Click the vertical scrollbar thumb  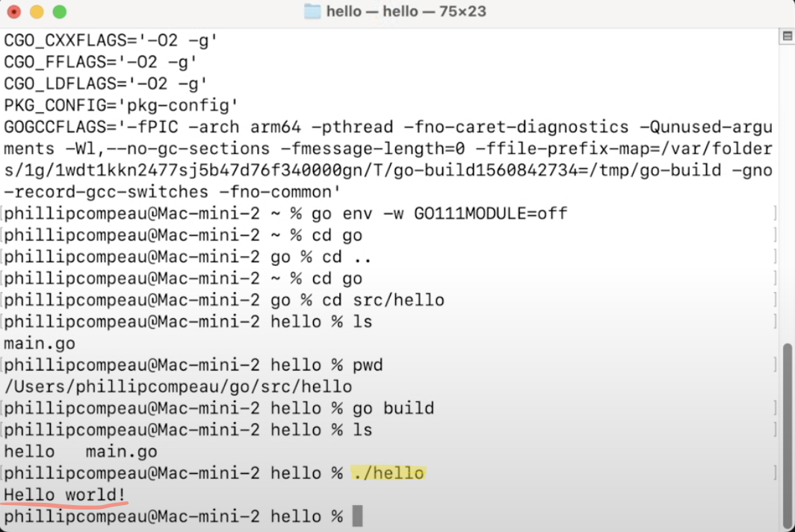pyautogui.click(x=787, y=435)
